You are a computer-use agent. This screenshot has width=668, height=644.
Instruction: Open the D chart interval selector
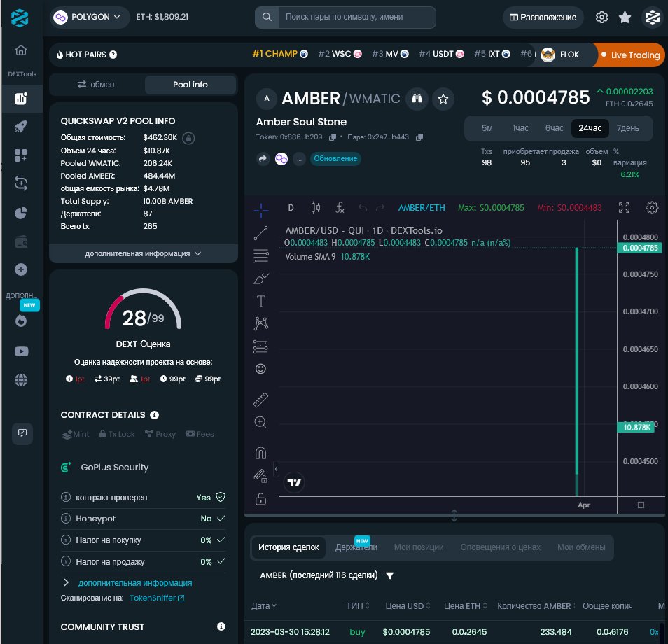coord(291,207)
